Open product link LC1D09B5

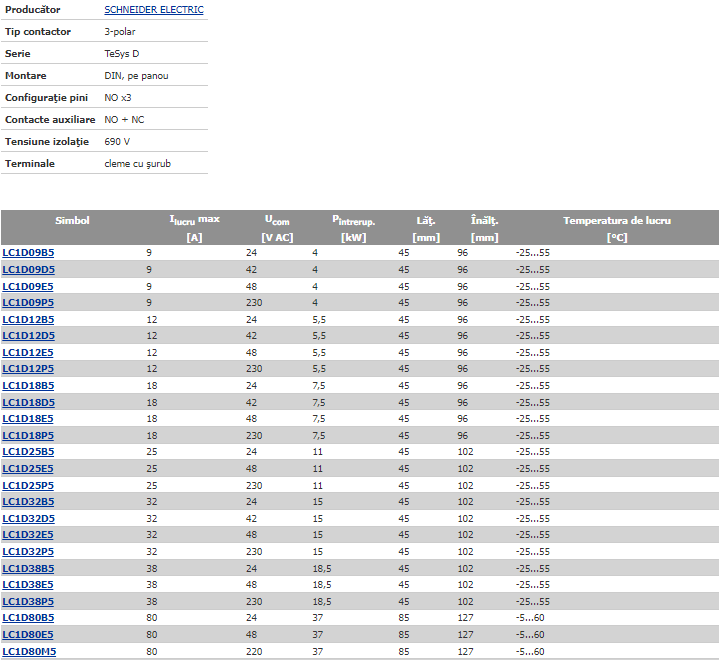pos(28,253)
